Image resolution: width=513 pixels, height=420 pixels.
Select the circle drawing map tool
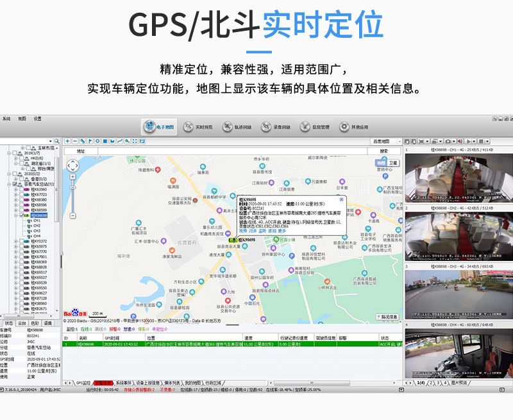pos(97,141)
